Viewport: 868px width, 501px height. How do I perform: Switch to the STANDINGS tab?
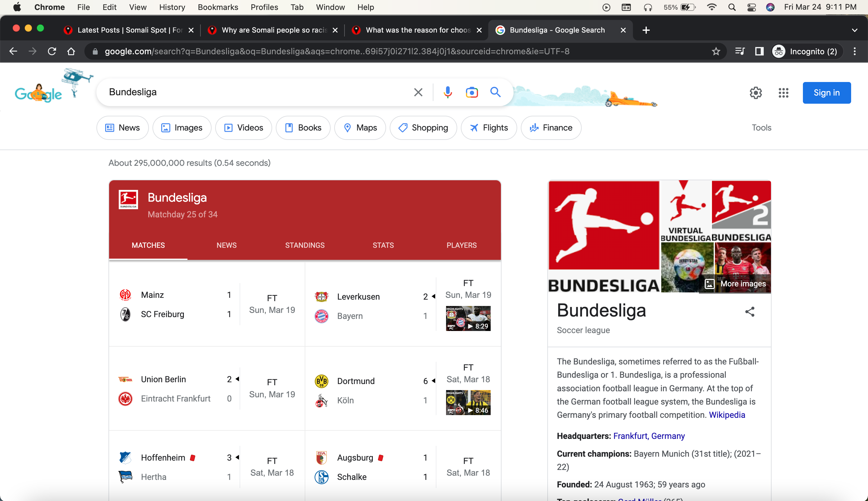point(305,245)
